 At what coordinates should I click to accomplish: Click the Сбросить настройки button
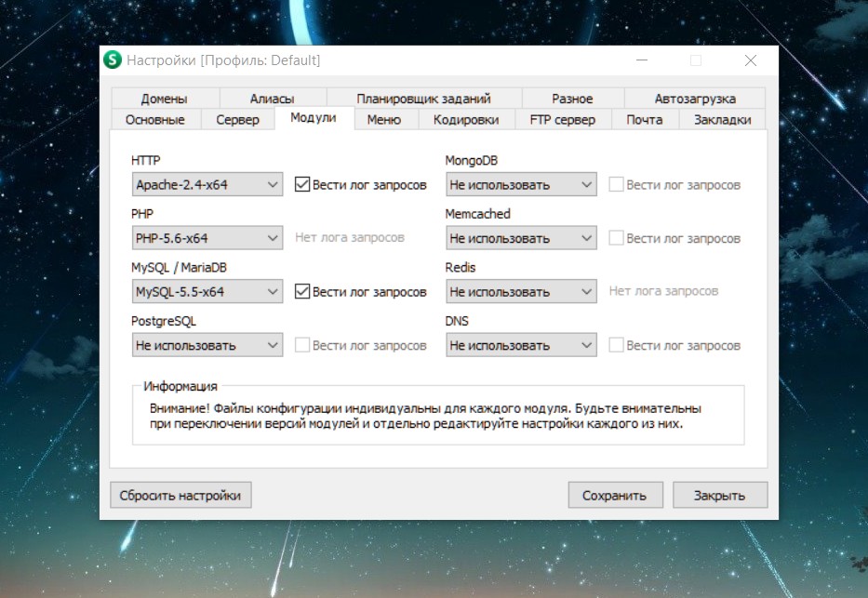pos(180,496)
